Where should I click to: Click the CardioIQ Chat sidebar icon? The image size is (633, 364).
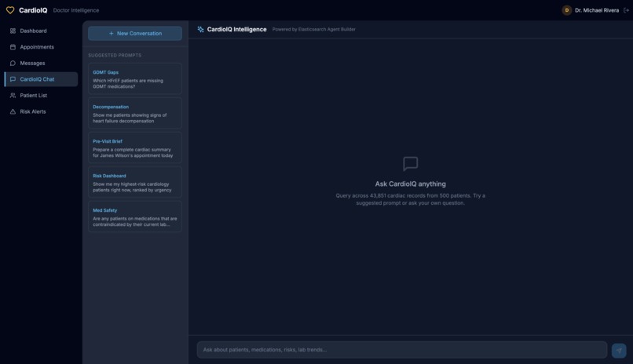click(x=13, y=79)
